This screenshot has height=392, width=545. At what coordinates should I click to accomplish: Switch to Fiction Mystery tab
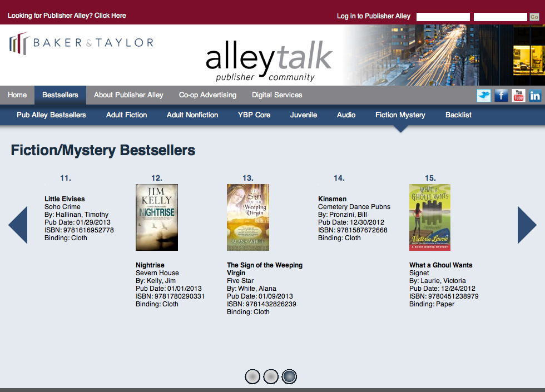(400, 115)
